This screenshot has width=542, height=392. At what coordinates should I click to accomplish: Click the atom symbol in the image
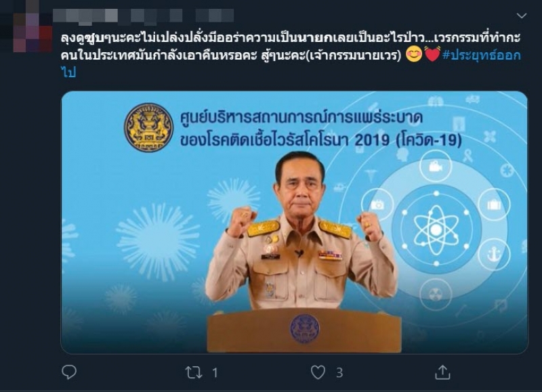point(436,230)
